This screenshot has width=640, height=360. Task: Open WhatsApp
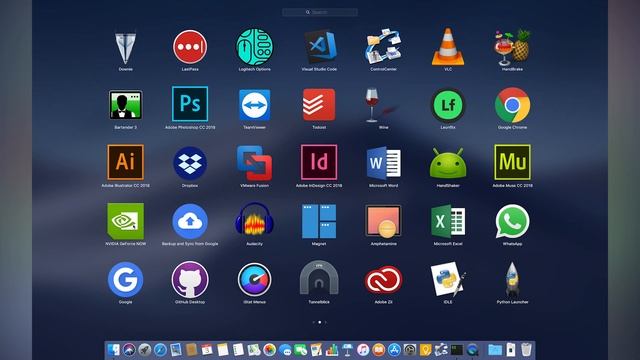pos(512,221)
